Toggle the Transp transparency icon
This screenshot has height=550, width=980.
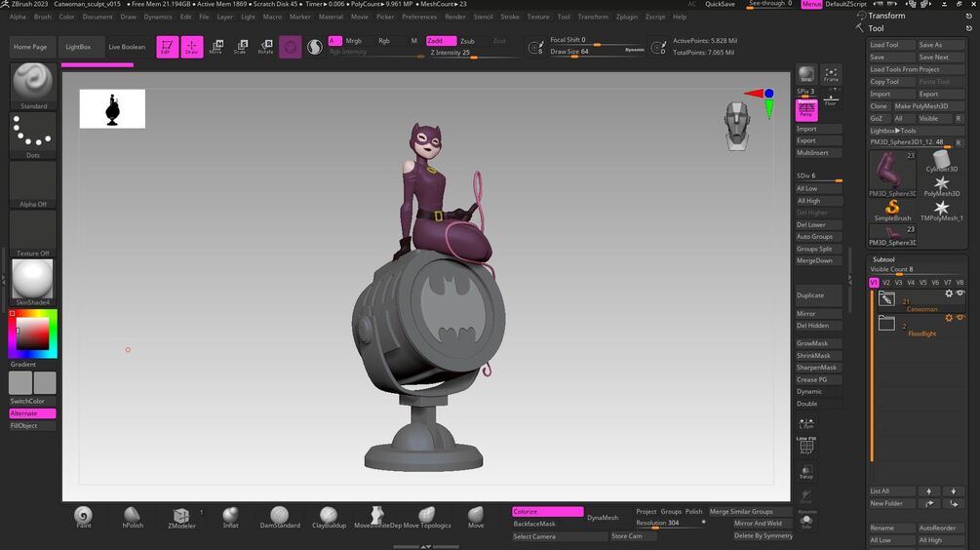(x=806, y=472)
